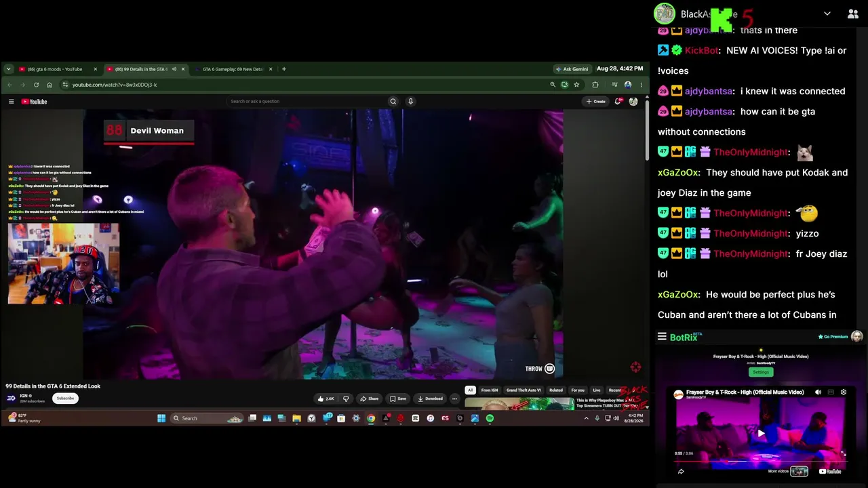This screenshot has height=488, width=868.
Task: Open settings gear on embedded player
Action: click(x=844, y=392)
